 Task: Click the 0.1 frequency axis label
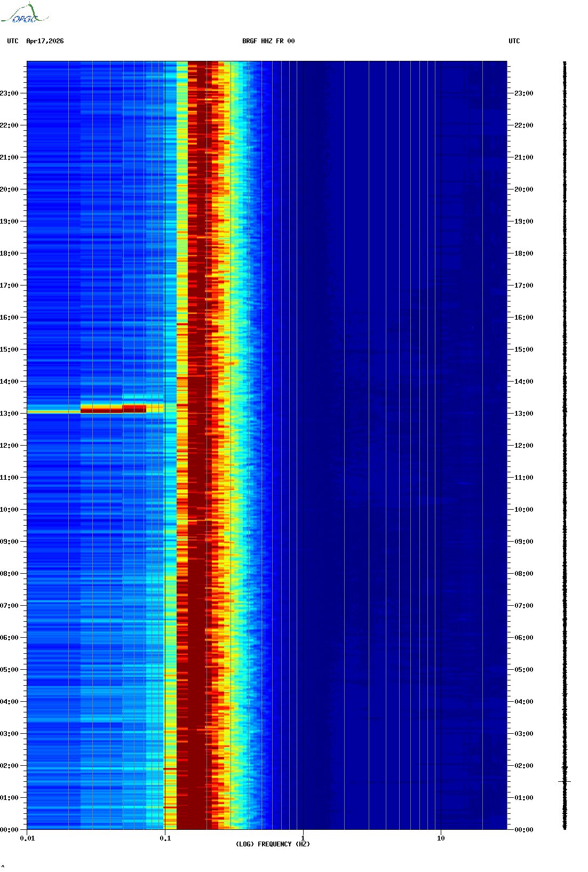(165, 838)
